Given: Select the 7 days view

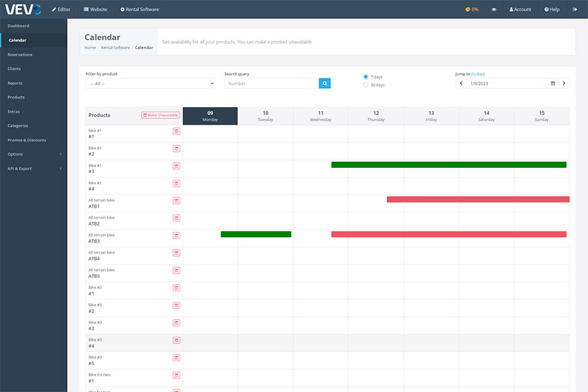Looking at the screenshot, I should click(366, 76).
